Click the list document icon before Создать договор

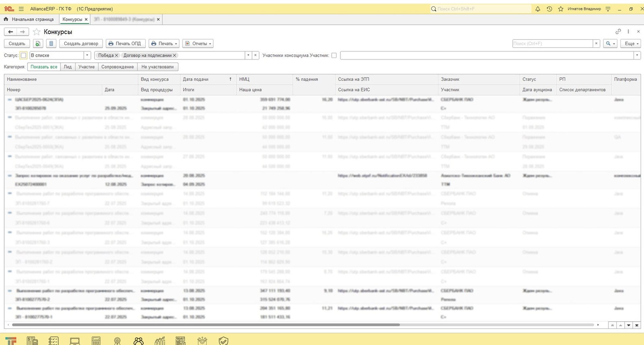tap(51, 43)
